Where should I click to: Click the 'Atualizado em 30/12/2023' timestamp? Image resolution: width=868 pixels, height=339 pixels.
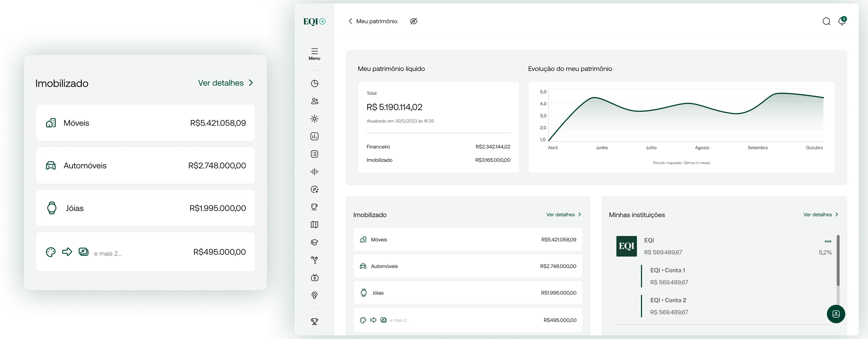400,121
